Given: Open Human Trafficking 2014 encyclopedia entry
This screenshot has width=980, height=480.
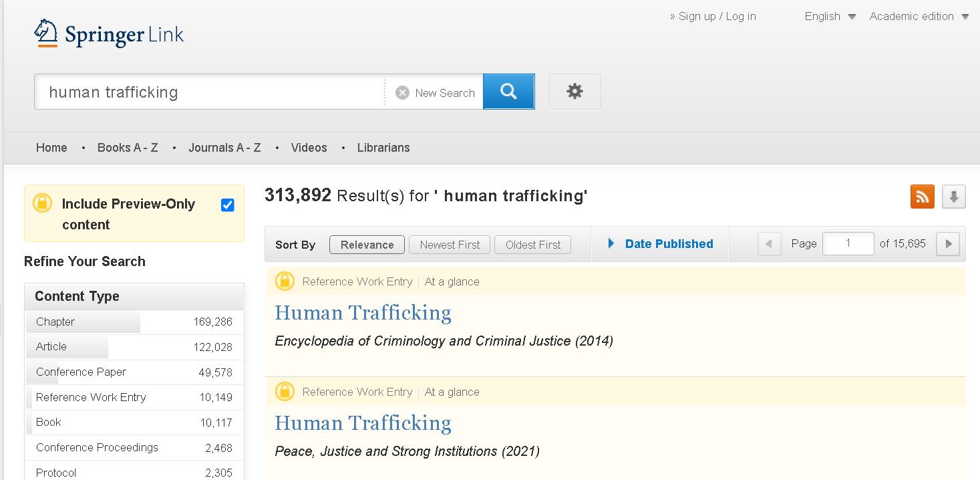Looking at the screenshot, I should pos(363,313).
